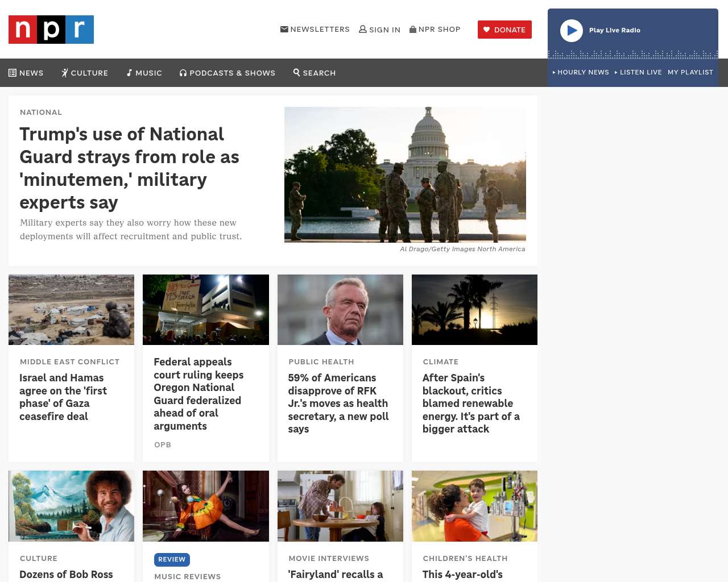Open the RFK Jr. portrait thumbnail
The width and height of the screenshot is (728, 582).
tap(340, 310)
